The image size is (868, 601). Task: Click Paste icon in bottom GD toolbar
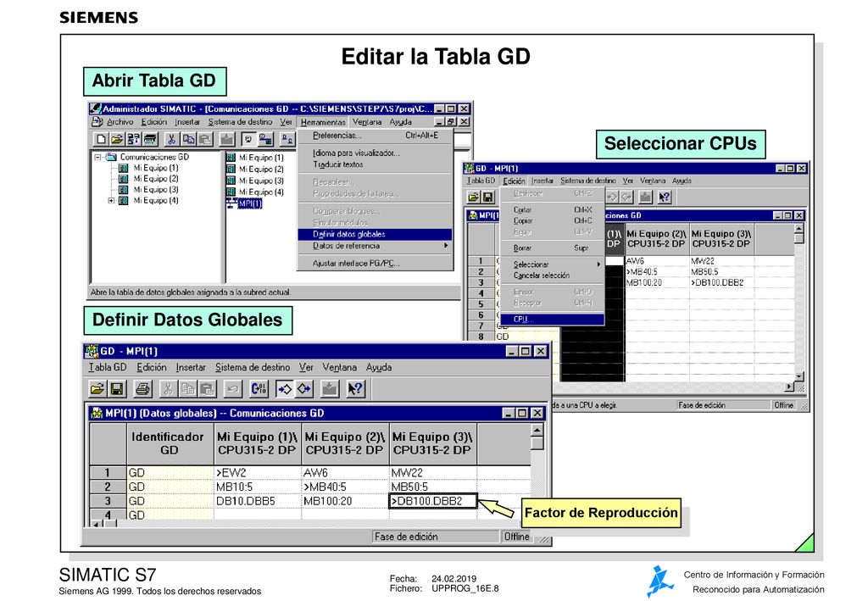[x=207, y=389]
